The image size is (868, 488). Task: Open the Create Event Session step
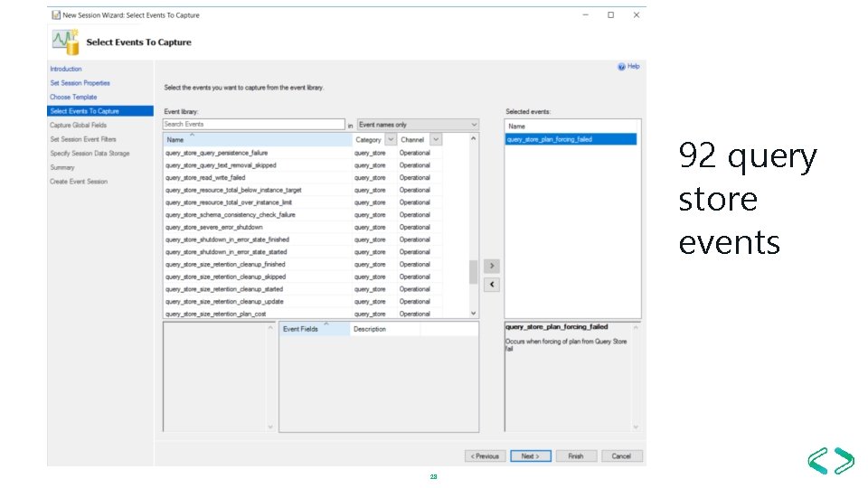click(79, 182)
